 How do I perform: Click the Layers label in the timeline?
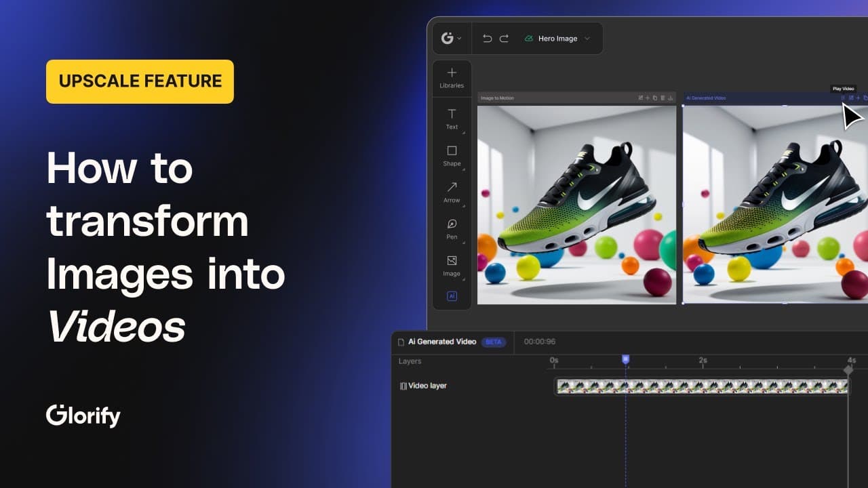coord(410,361)
